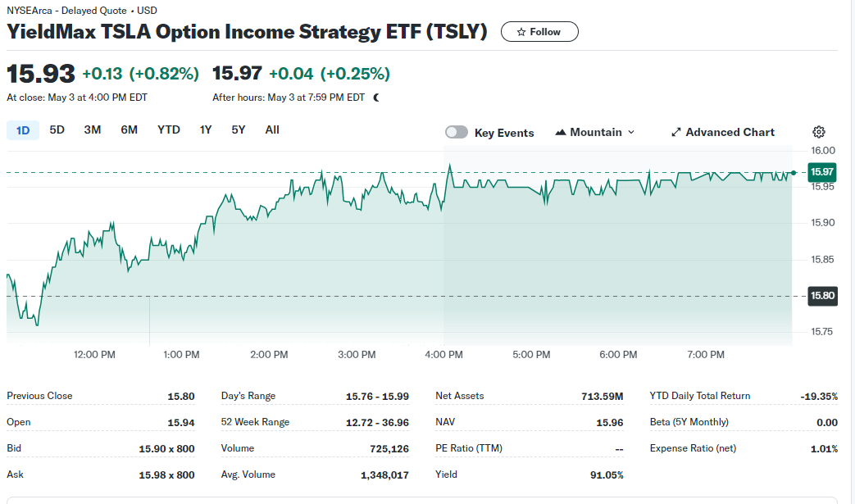
Task: Click the after-hours price 15.97
Action: (x=237, y=74)
